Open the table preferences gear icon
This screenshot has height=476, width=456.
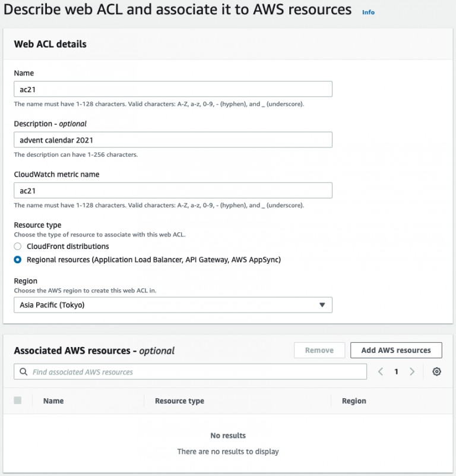coord(437,371)
